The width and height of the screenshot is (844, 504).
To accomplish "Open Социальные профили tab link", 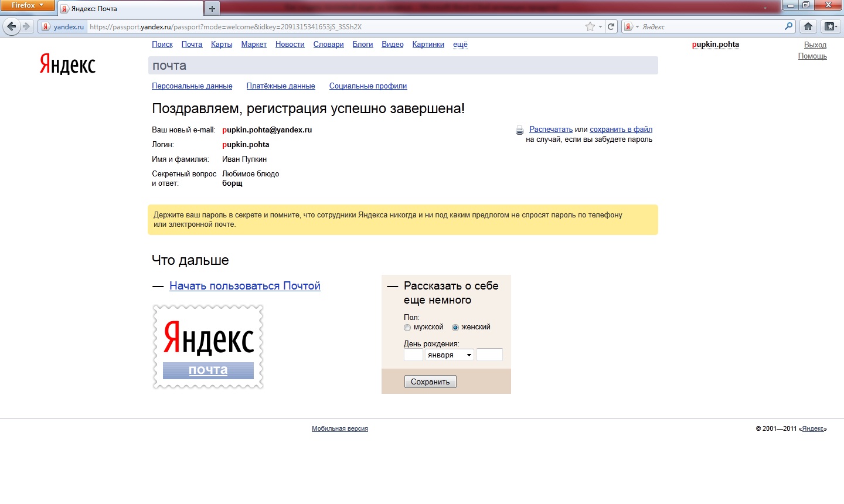I will (x=368, y=86).
